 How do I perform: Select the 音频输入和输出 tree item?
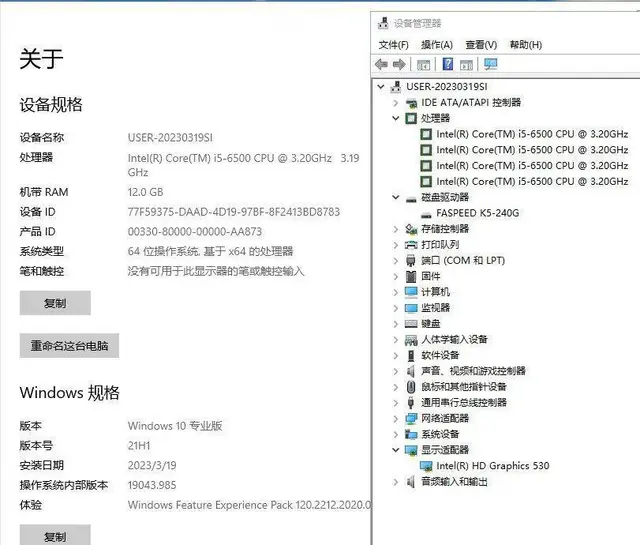pos(454,482)
